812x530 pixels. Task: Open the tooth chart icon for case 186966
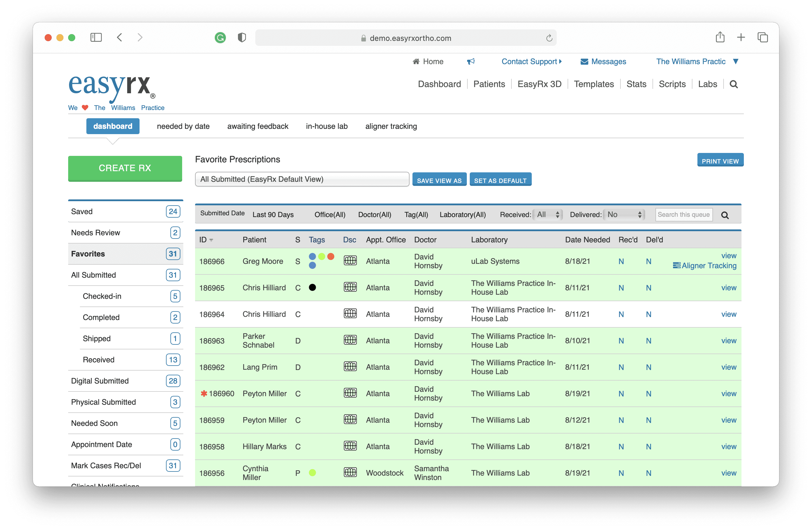point(350,261)
